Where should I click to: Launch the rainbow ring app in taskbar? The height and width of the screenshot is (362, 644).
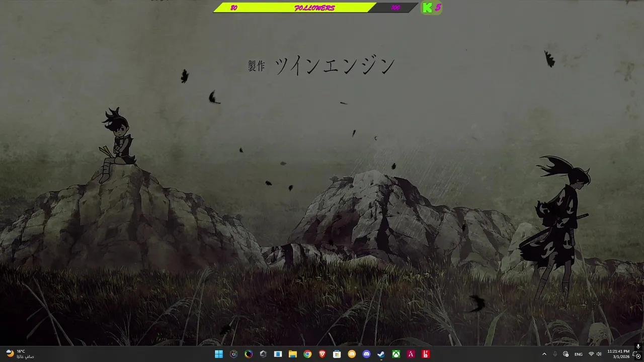249,354
